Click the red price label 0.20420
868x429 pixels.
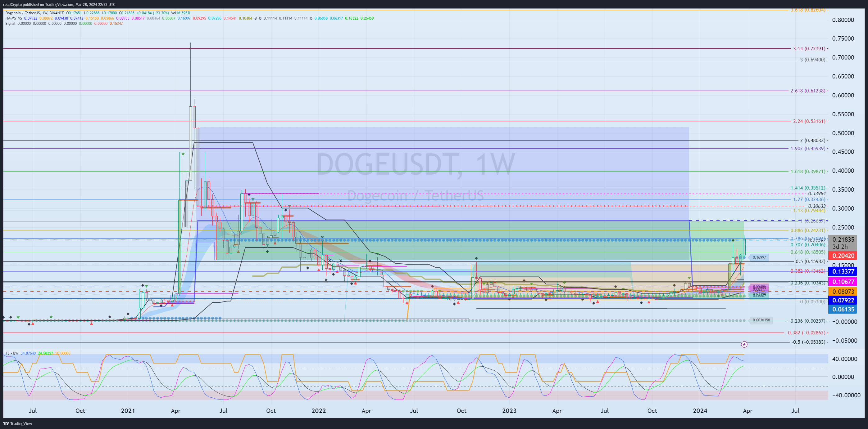coord(843,255)
